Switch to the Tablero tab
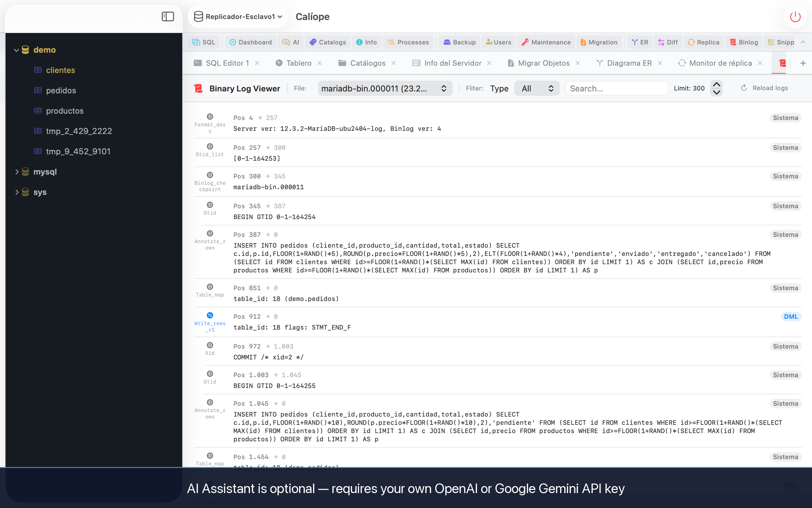Image resolution: width=812 pixels, height=508 pixels. (x=294, y=63)
